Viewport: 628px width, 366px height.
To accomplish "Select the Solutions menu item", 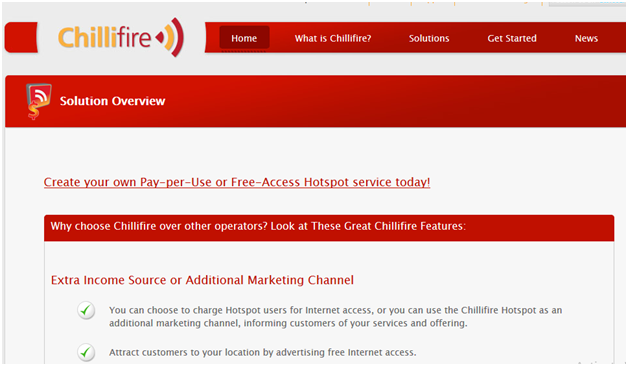I will [x=429, y=38].
